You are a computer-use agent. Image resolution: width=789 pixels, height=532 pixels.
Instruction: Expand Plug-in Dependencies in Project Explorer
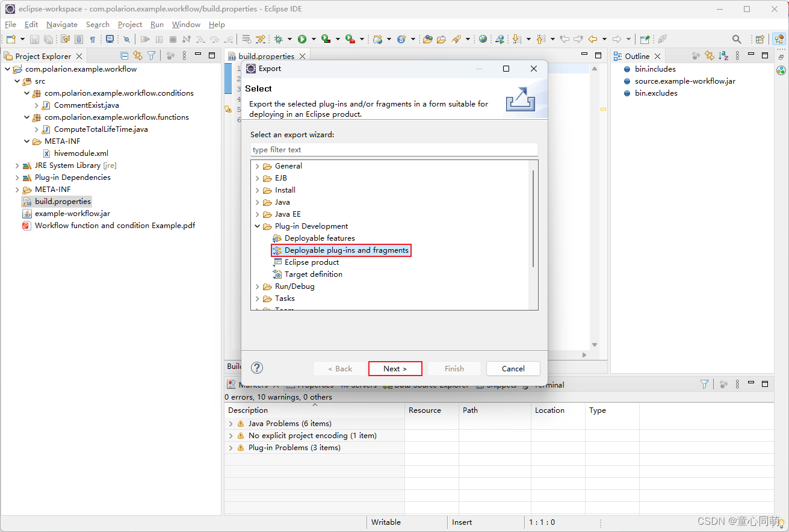coord(17,178)
